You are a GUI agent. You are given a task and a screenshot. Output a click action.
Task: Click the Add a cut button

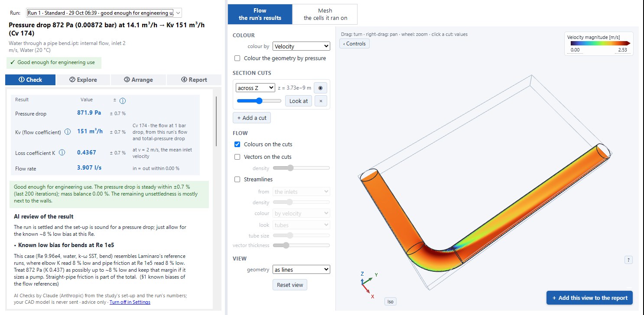click(252, 118)
